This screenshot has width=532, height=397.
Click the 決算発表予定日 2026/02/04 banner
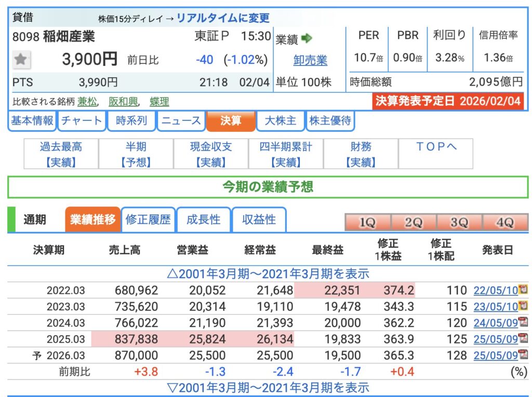pyautogui.click(x=448, y=101)
